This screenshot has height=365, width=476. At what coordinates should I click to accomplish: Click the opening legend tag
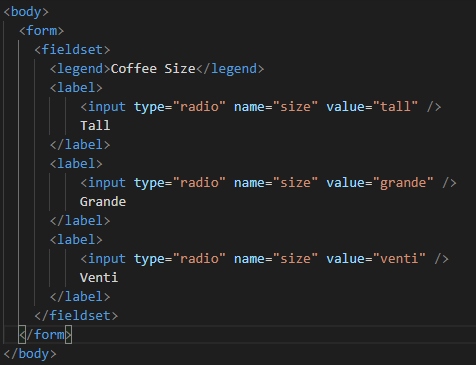tap(80, 69)
